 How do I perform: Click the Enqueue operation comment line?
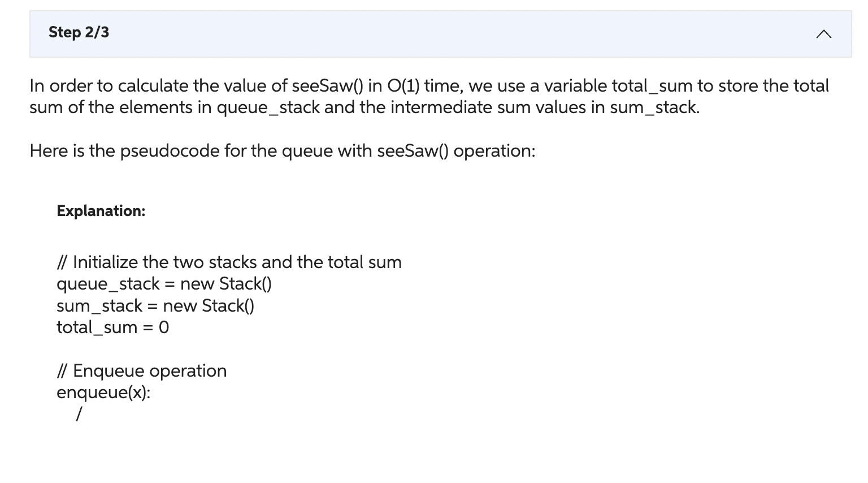click(142, 370)
